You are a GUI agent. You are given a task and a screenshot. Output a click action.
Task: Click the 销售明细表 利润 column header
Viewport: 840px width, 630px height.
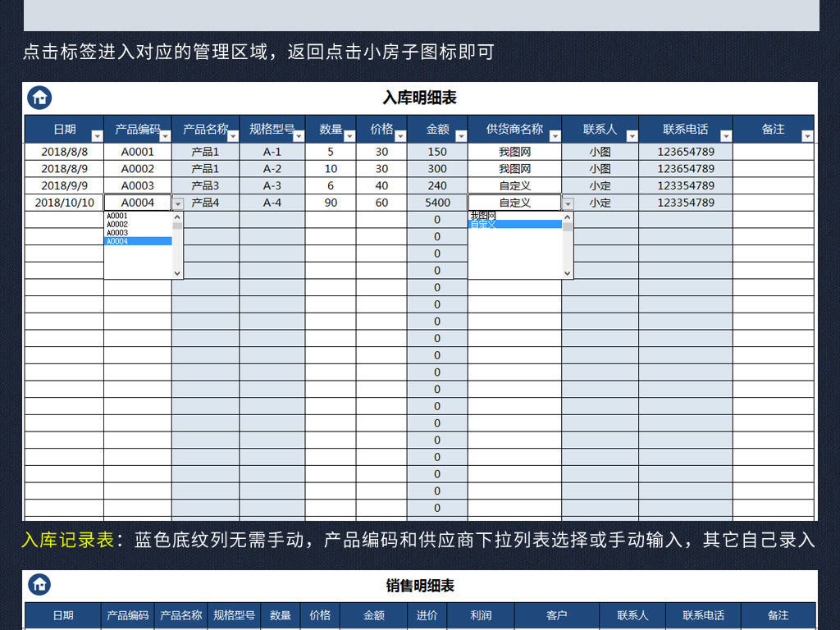click(481, 615)
